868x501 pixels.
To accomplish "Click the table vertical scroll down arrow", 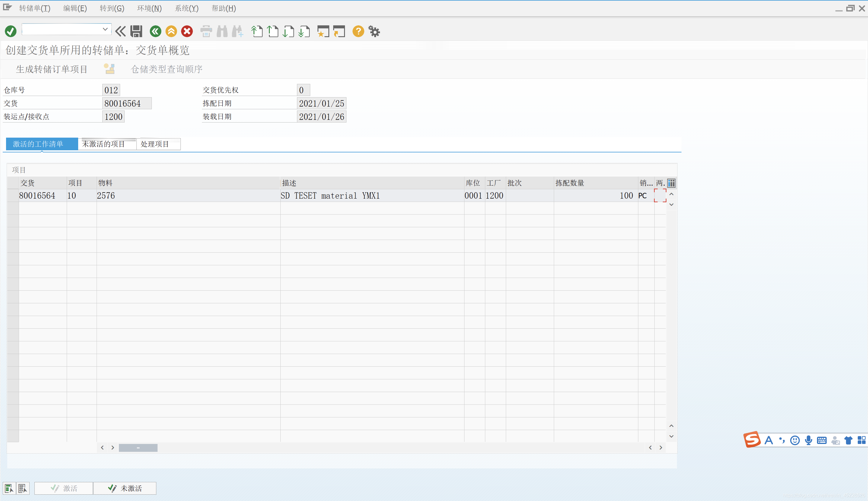I will 671,436.
